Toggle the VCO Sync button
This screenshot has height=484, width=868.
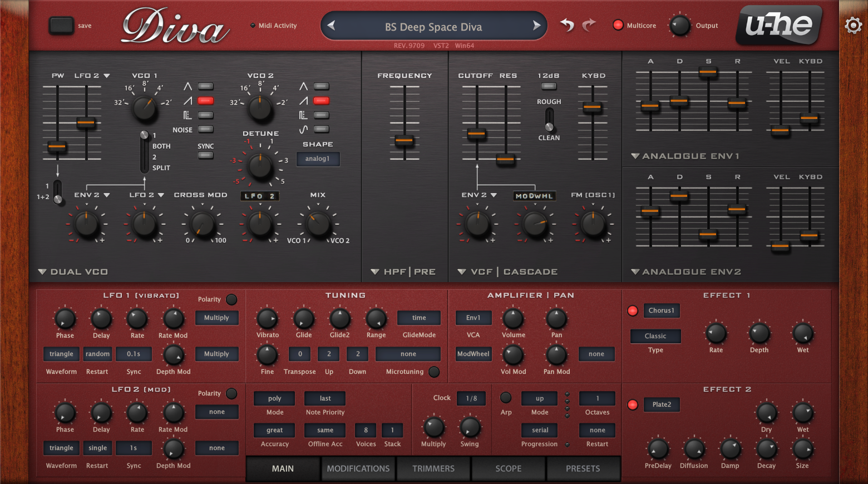(206, 155)
